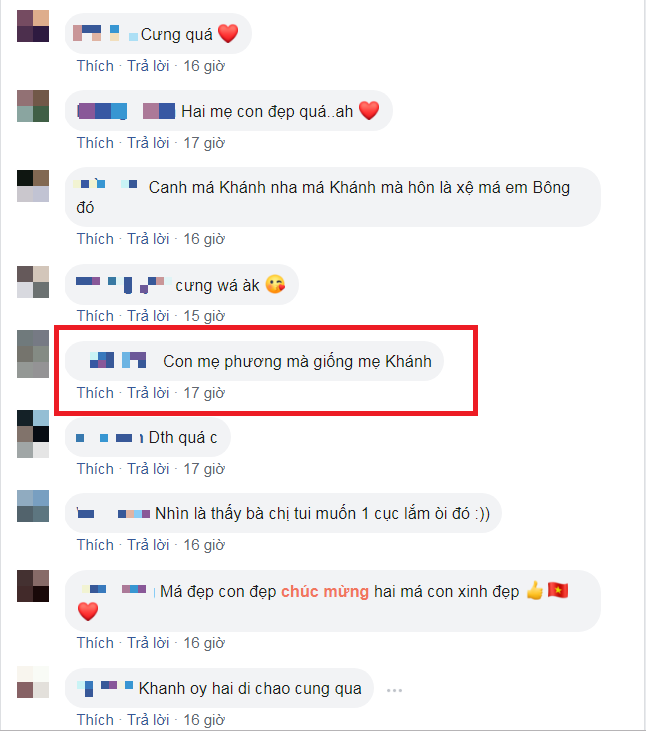Open commenter name on 'Canh má Khánh' comment

point(107,184)
